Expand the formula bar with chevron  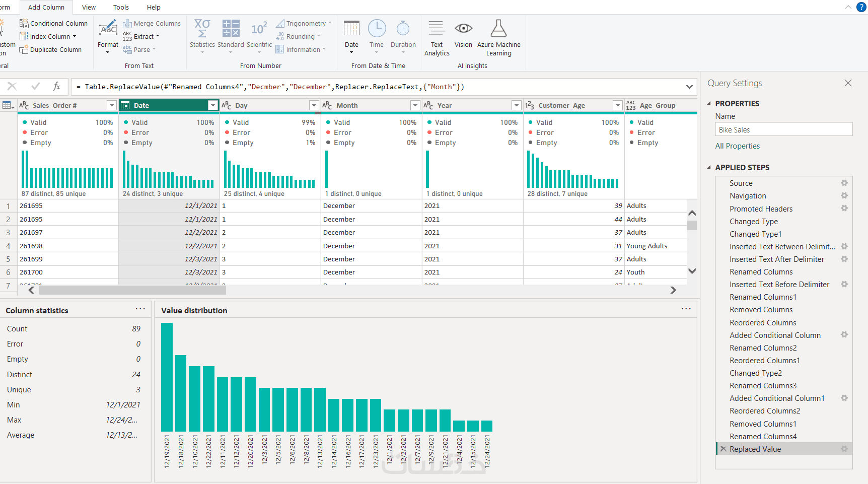(x=689, y=87)
